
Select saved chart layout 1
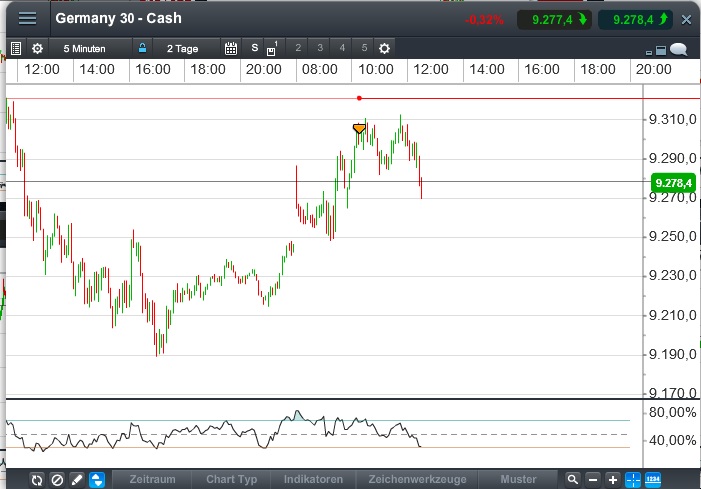point(272,49)
